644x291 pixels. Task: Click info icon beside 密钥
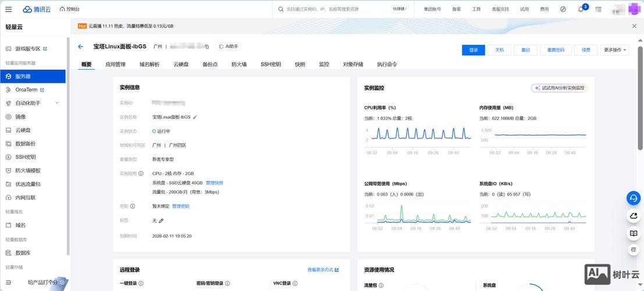click(133, 207)
